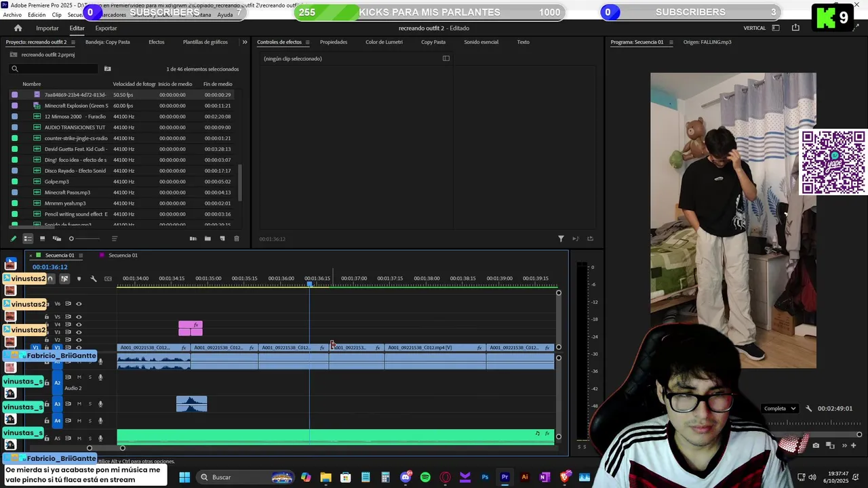
Task: Open comparison view in Program monitor
Action: pos(830,445)
